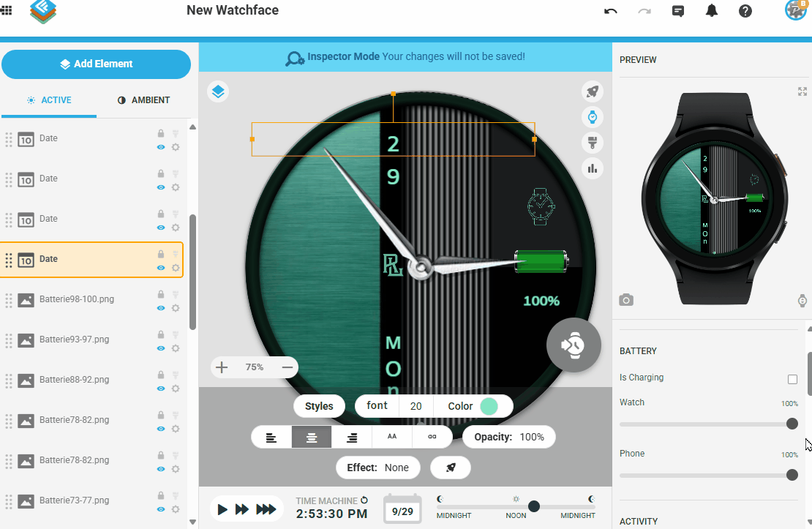Expand the preview to fullscreen
Viewport: 812px width, 529px height.
(802, 91)
